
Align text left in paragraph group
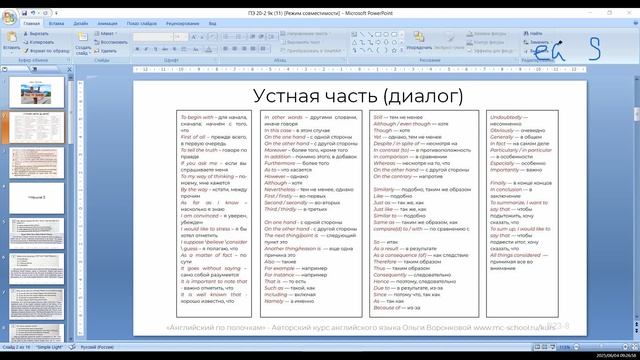[x=226, y=49]
